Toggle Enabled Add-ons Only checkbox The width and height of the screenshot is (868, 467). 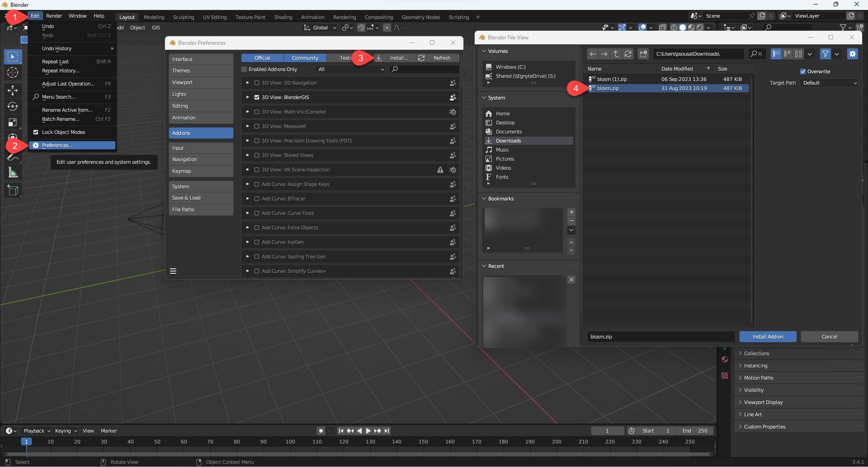(245, 69)
